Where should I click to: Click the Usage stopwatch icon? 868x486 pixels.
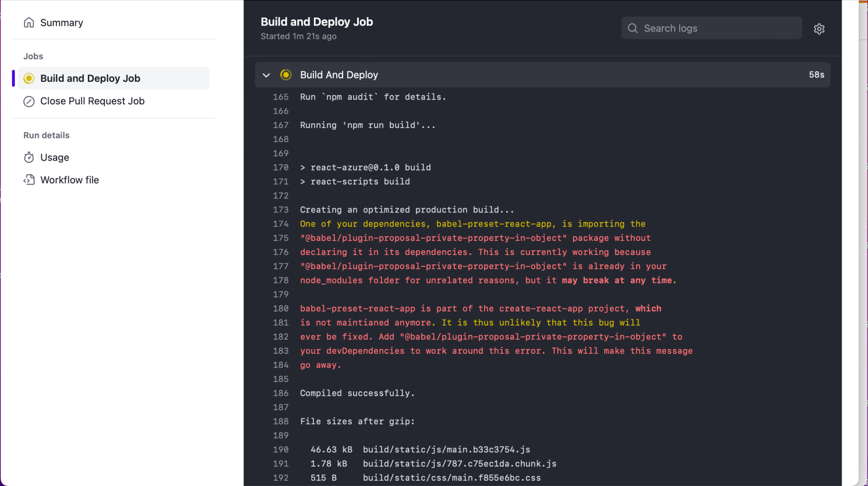29,158
